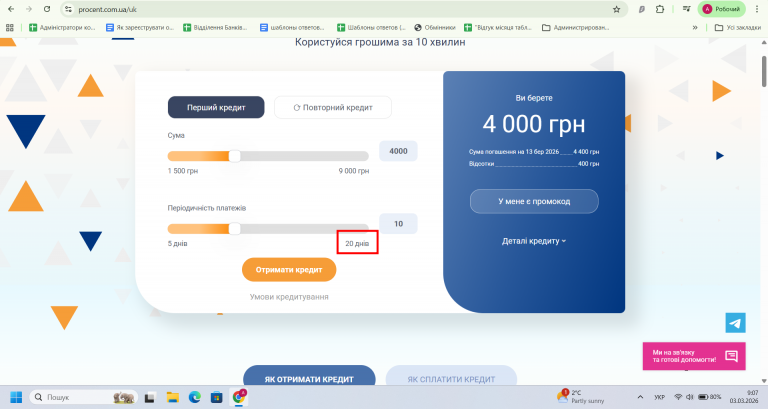The image size is (768, 409).
Task: Open File Explorer from taskbar
Action: point(172,397)
